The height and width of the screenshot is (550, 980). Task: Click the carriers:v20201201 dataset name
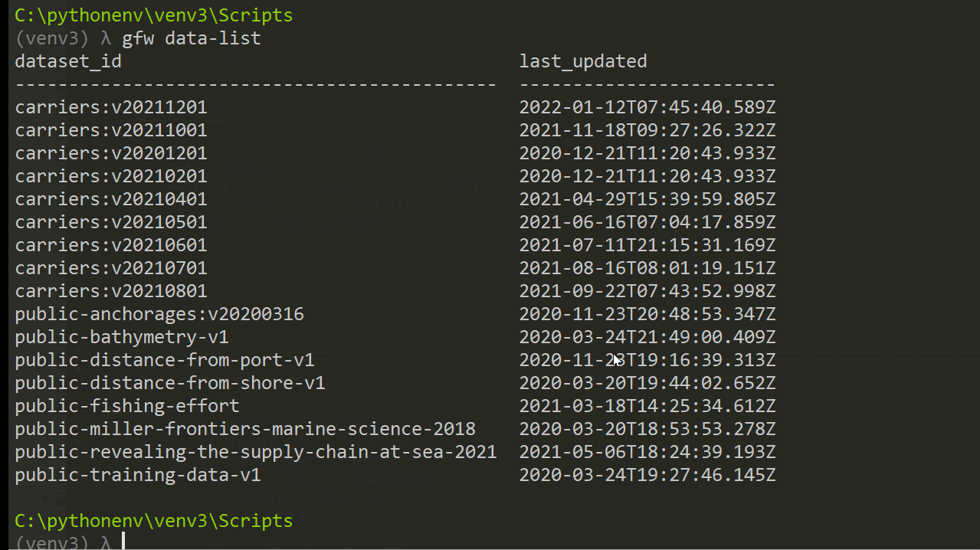[110, 153]
